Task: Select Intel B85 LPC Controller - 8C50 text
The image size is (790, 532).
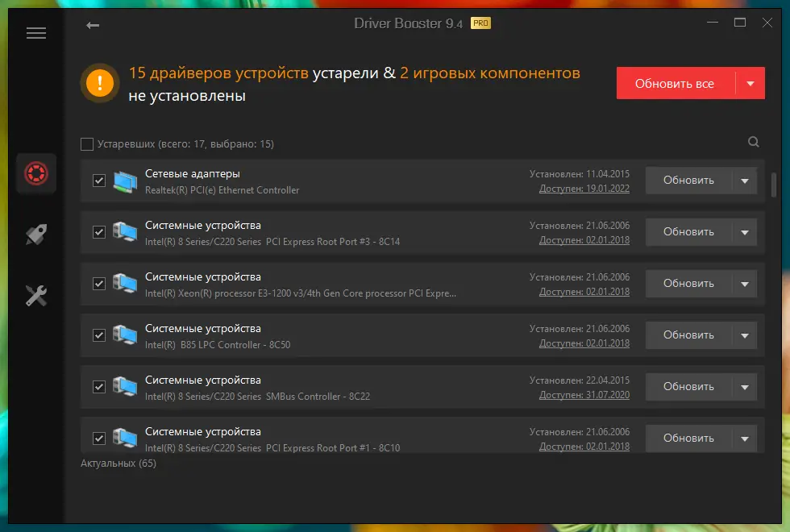Action: click(x=218, y=345)
